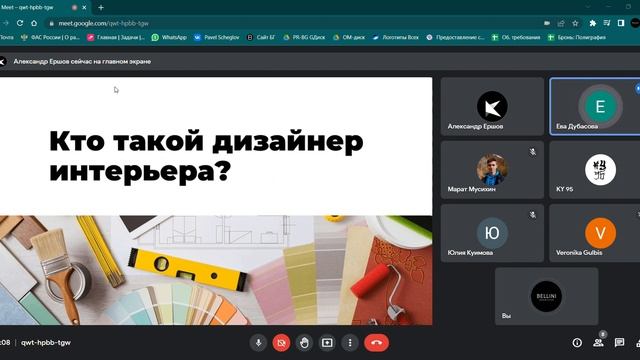Open a new browser tab
This screenshot has height=360, width=640.
(101, 7)
